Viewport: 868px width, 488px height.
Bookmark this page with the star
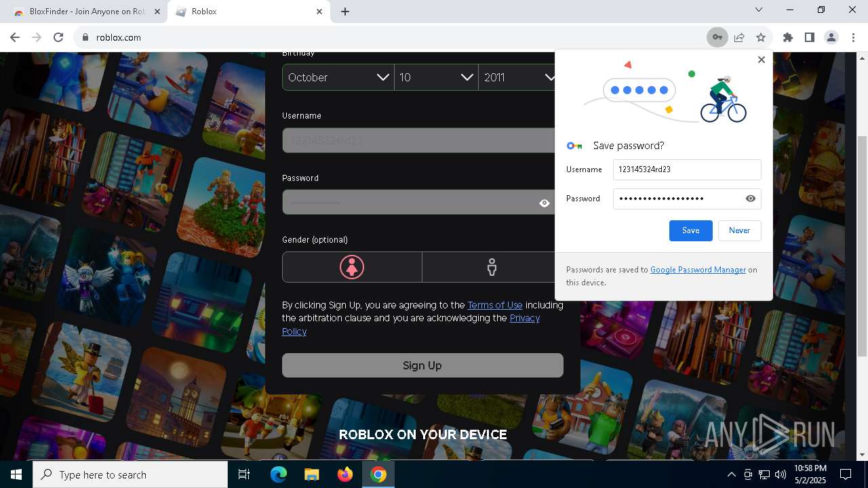click(x=761, y=37)
